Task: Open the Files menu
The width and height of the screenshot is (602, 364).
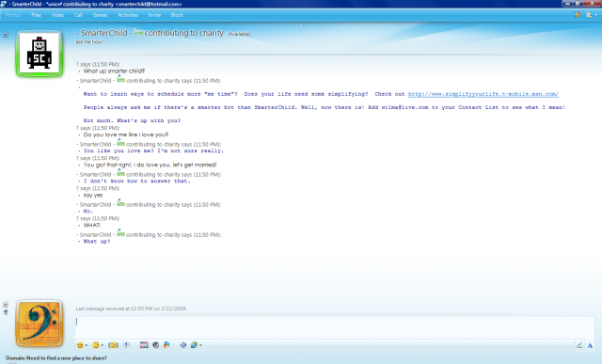Action: (x=36, y=15)
